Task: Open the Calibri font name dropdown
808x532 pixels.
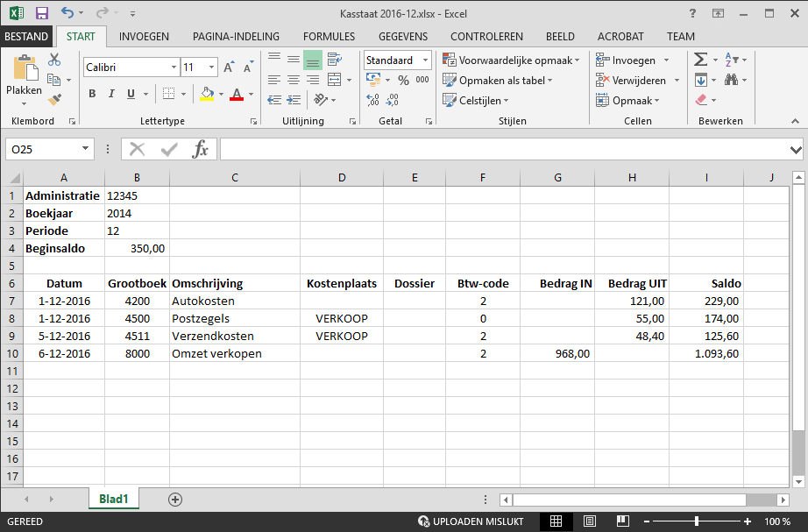Action: coord(174,67)
